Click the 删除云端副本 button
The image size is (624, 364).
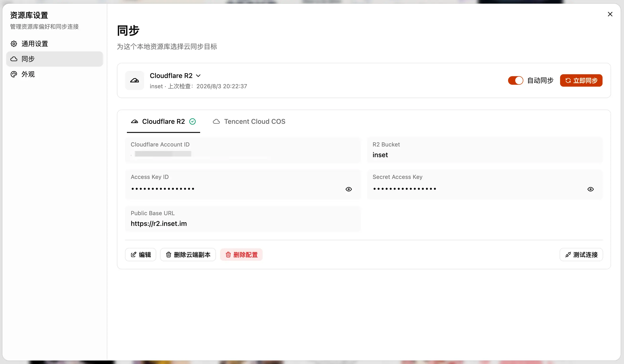pyautogui.click(x=188, y=255)
